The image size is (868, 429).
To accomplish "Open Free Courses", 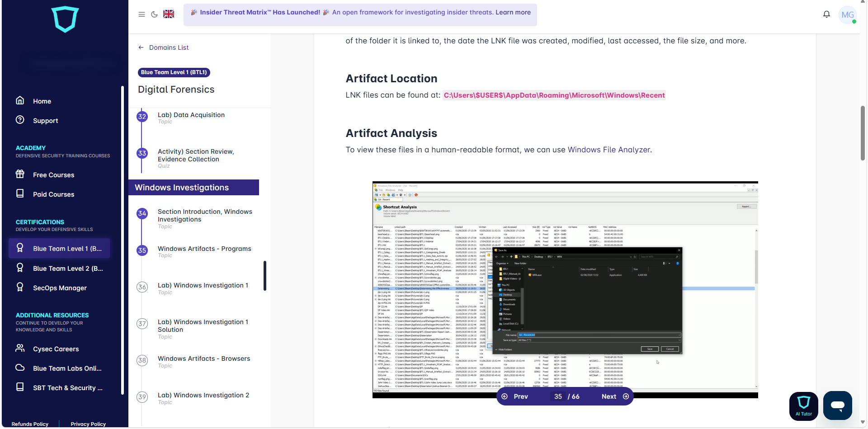I will (53, 175).
